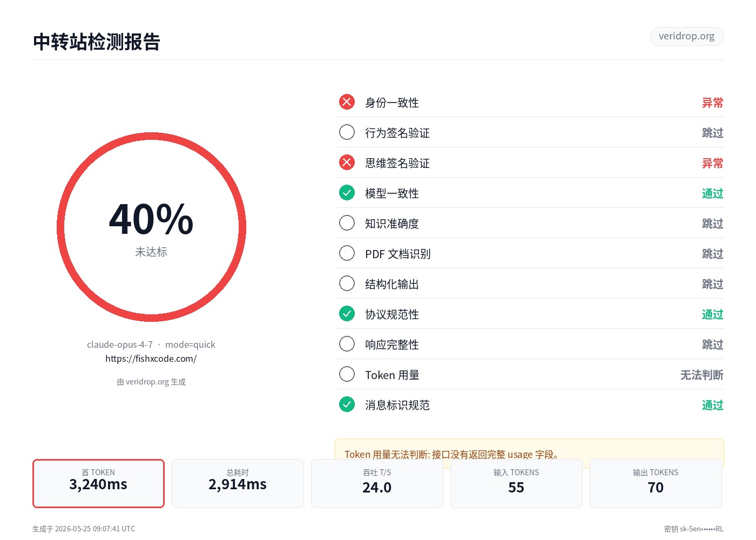Viewport: 756px width, 540px height.
Task: Click the green check icon for 协议规范性
Action: pyautogui.click(x=347, y=314)
